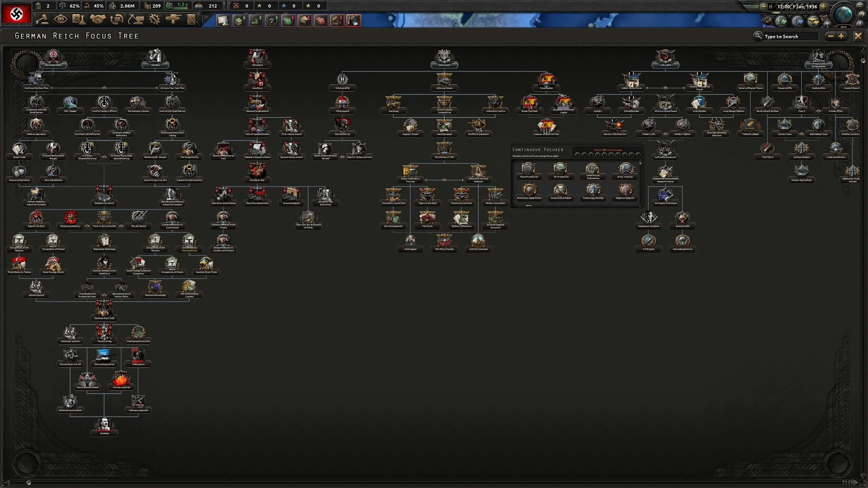Open the Trade screen icon
The image size is (868, 488).
pos(117,20)
